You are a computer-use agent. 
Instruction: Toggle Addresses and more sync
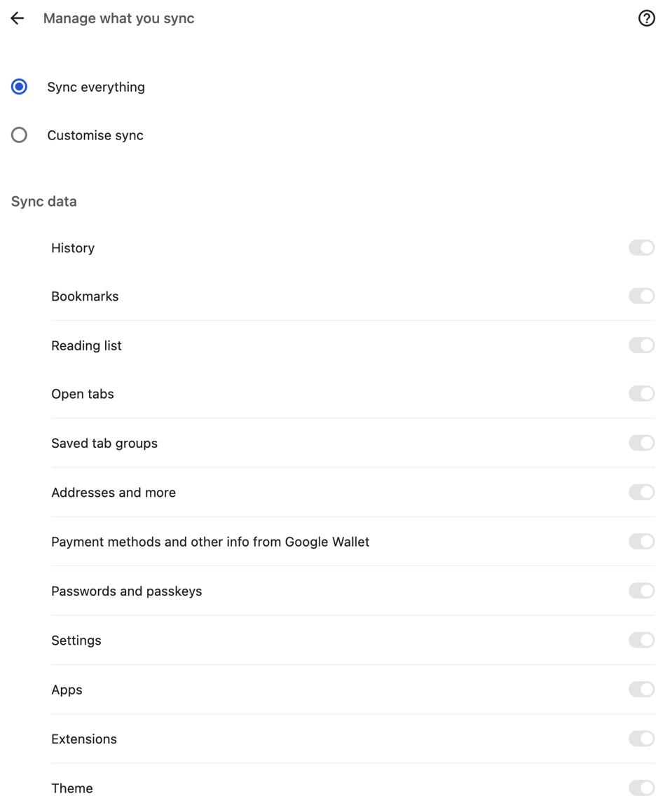click(x=641, y=492)
